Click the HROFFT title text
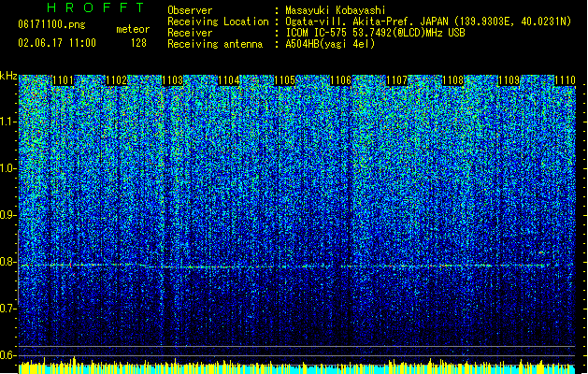Screen dimensions: 588x374 coord(96,7)
